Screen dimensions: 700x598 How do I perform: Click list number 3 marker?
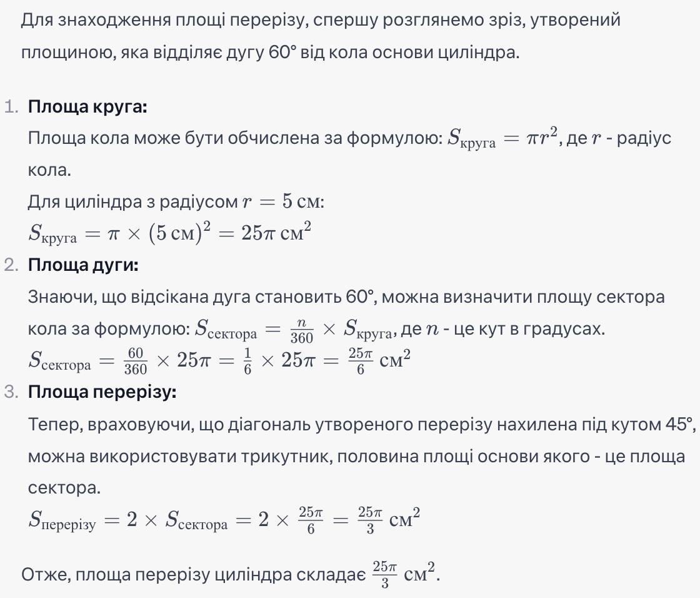(x=11, y=392)
